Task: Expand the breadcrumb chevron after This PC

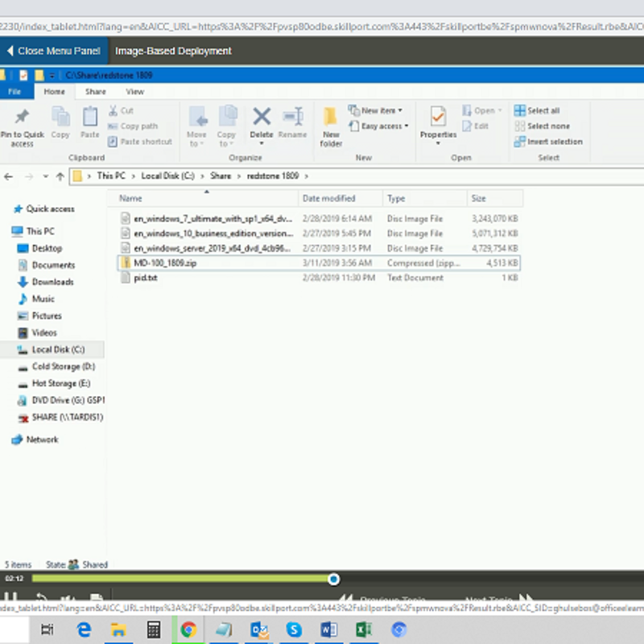Action: 134,176
